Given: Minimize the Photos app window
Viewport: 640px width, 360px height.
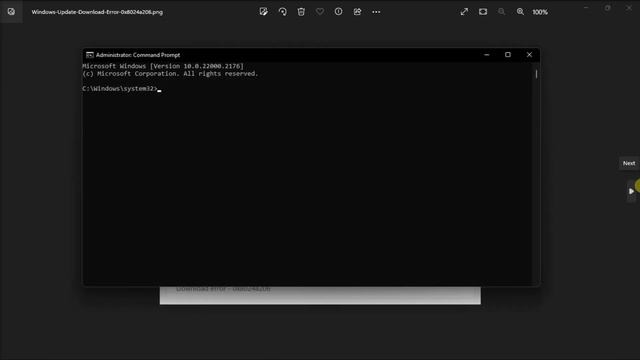Looking at the screenshot, I should [x=586, y=7].
